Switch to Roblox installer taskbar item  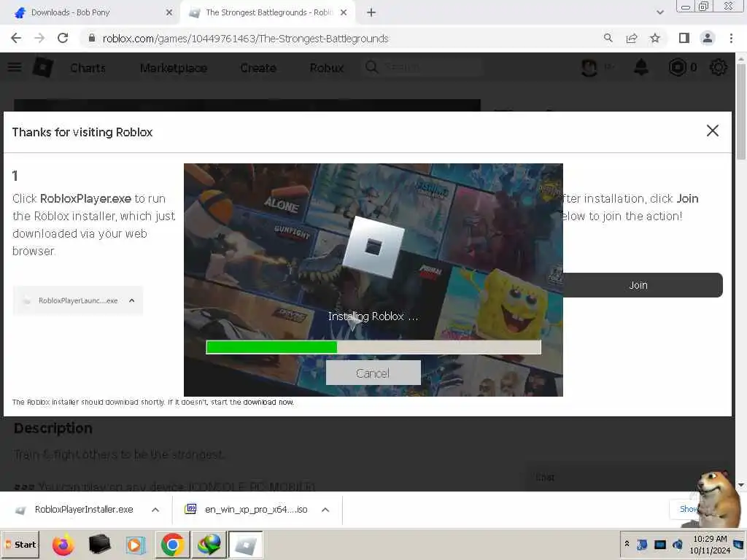pyautogui.click(x=246, y=544)
